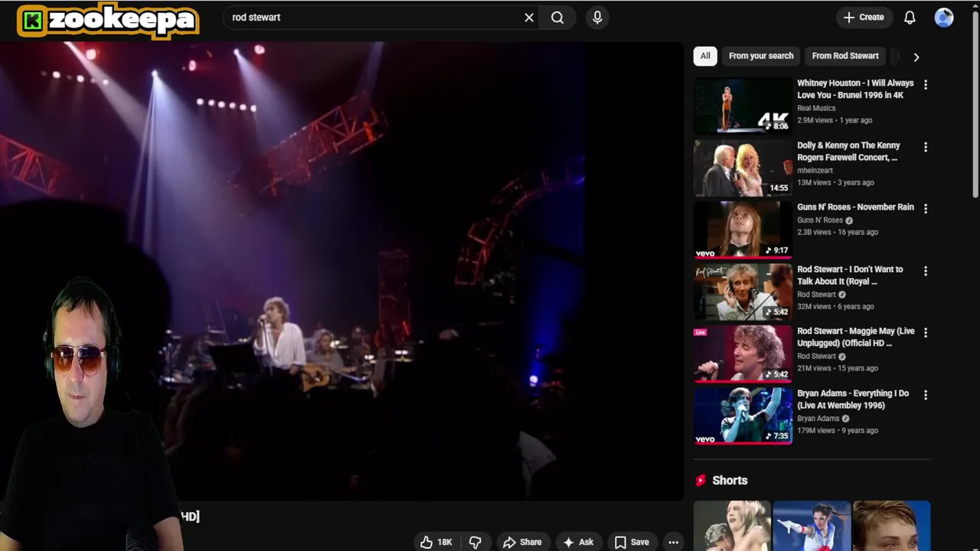Open the mheinzeart channel name
Screen dimensions: 980x551
(815, 170)
